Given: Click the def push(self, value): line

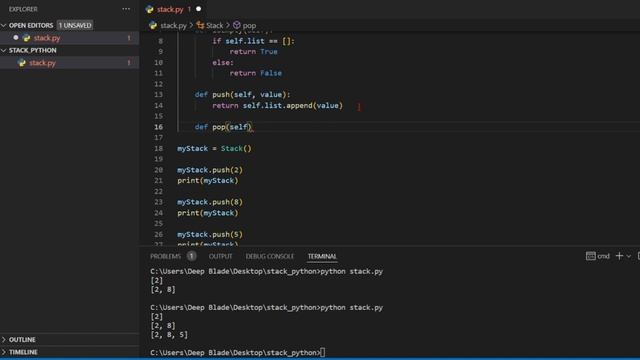Looking at the screenshot, I should (x=242, y=95).
